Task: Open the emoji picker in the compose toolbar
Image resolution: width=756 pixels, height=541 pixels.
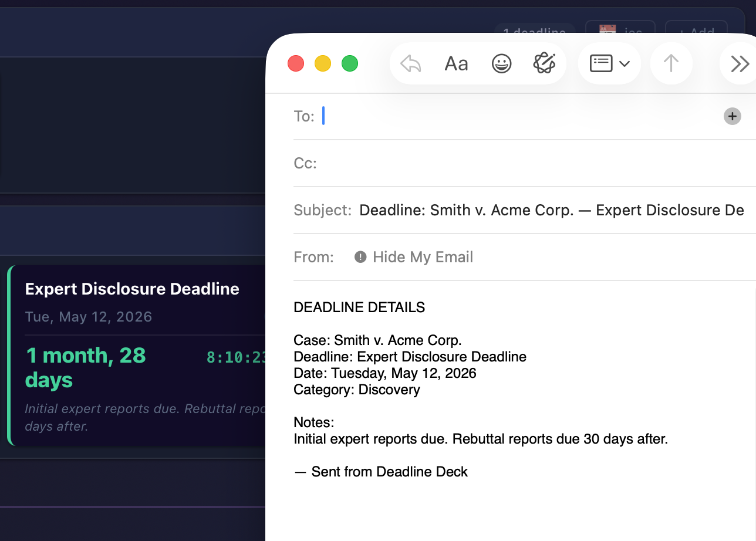Action: [502, 63]
